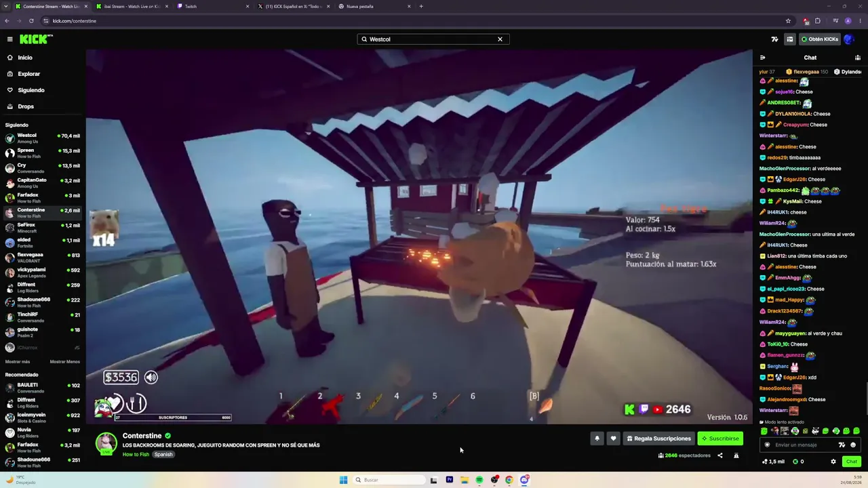Open Spotify from the taskbar
Screen dimensions: 868x488
[479, 480]
